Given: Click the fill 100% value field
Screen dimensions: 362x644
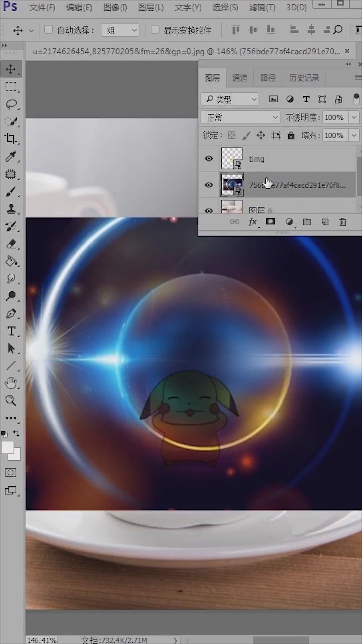Looking at the screenshot, I should pyautogui.click(x=335, y=135).
